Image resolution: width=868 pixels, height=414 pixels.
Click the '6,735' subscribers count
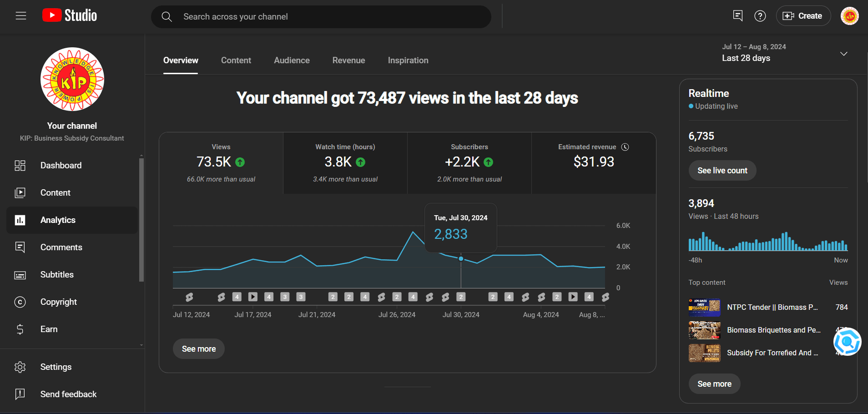[x=701, y=136]
